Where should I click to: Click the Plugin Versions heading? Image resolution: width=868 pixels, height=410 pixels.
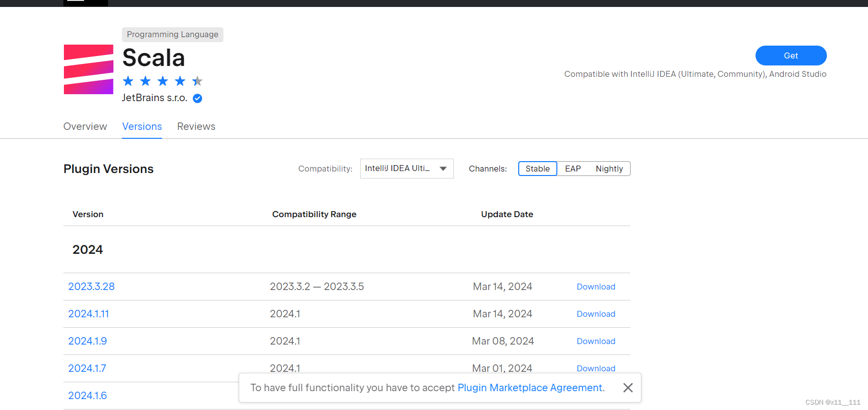[108, 169]
